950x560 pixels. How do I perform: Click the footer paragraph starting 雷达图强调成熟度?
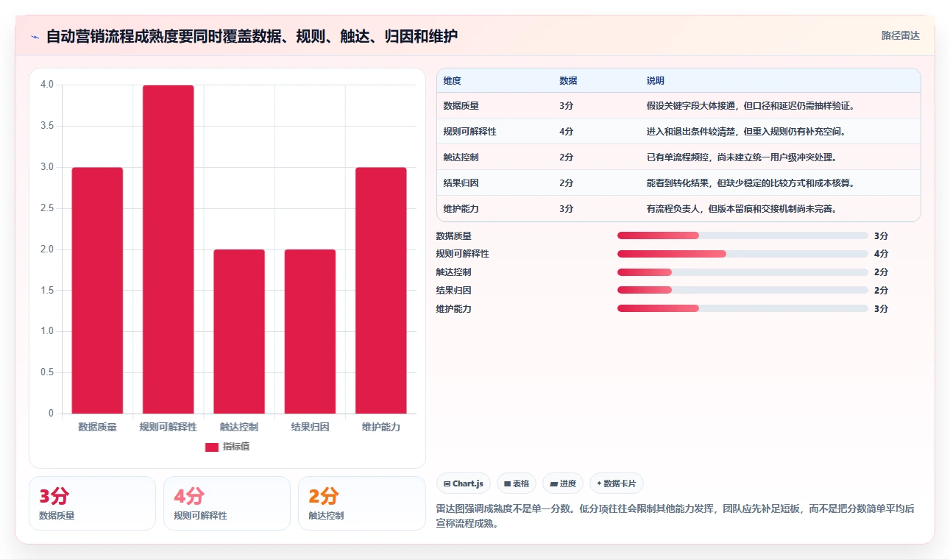pyautogui.click(x=676, y=517)
